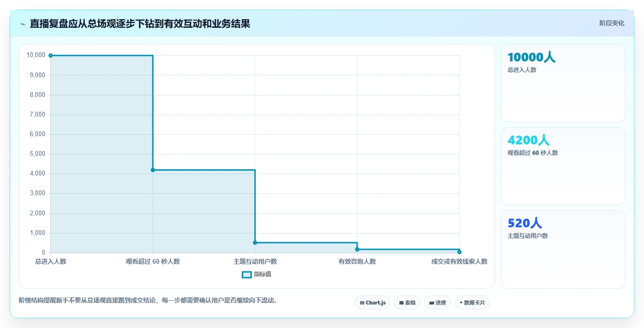Open the 520人 主题互动用户数 card
The width and height of the screenshot is (644, 328).
point(563,249)
